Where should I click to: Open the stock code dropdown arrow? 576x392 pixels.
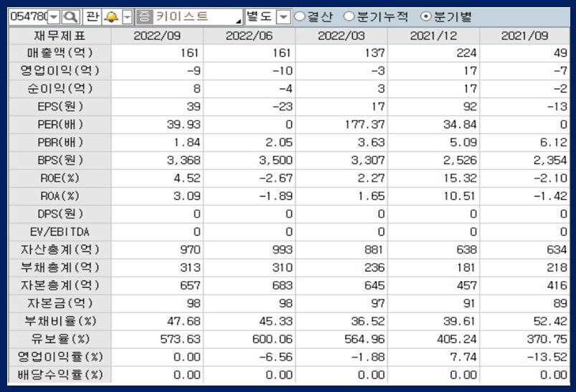pyautogui.click(x=54, y=17)
